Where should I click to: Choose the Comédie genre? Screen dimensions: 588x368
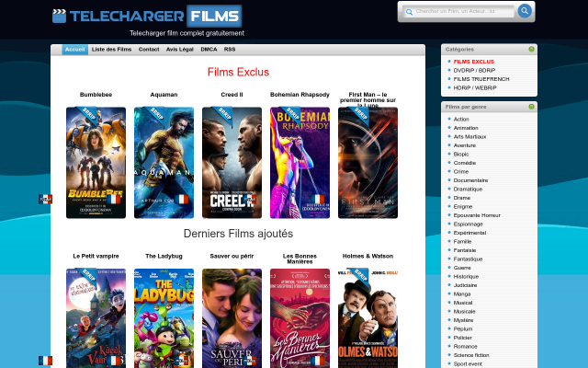(x=465, y=163)
